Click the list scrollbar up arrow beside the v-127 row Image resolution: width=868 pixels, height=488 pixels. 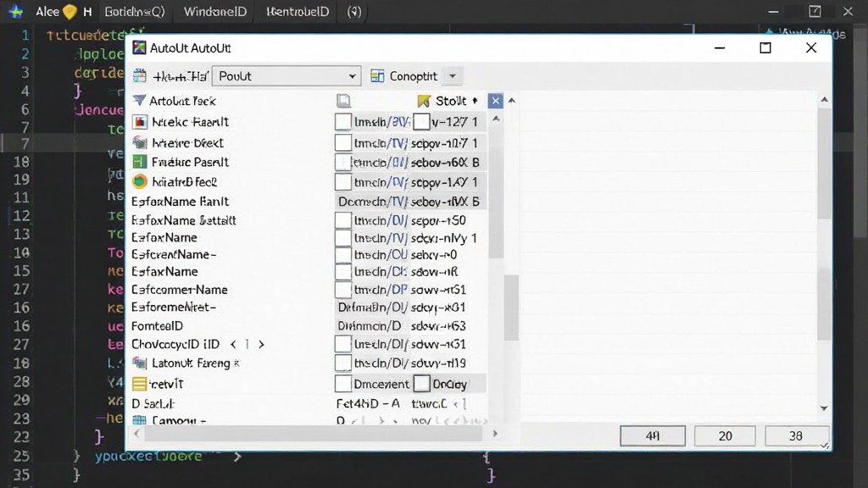click(496, 119)
